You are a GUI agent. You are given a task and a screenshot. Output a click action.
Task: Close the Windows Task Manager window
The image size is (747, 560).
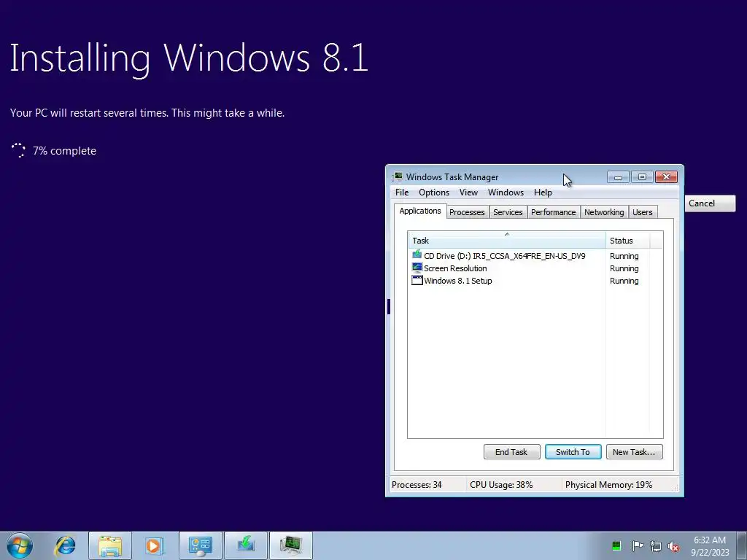click(666, 177)
